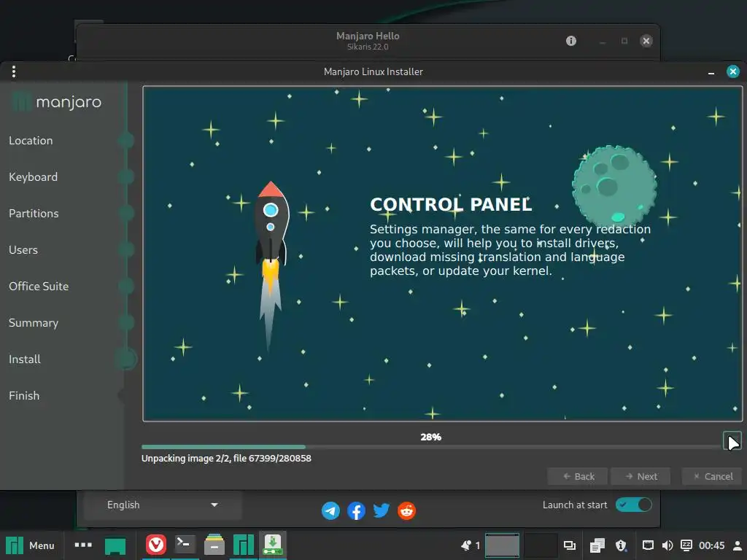Open the power manager tray icon
The width and height of the screenshot is (747, 560).
(x=686, y=545)
